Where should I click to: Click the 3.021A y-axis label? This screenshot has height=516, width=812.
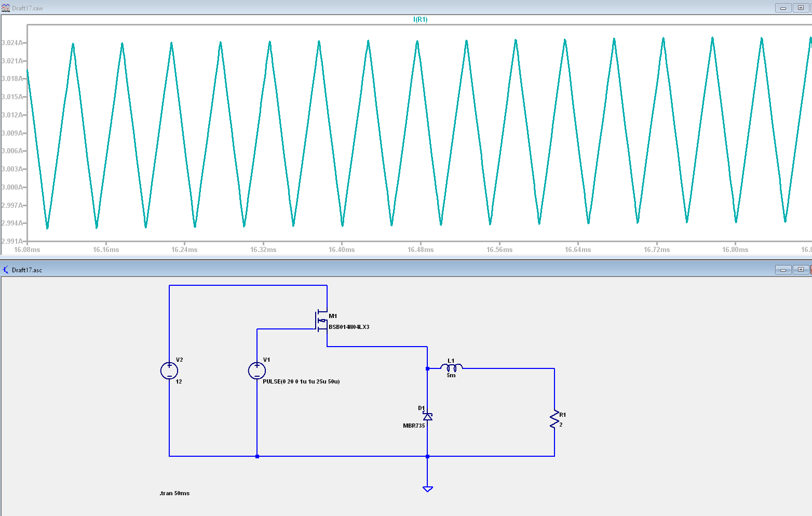(12, 61)
